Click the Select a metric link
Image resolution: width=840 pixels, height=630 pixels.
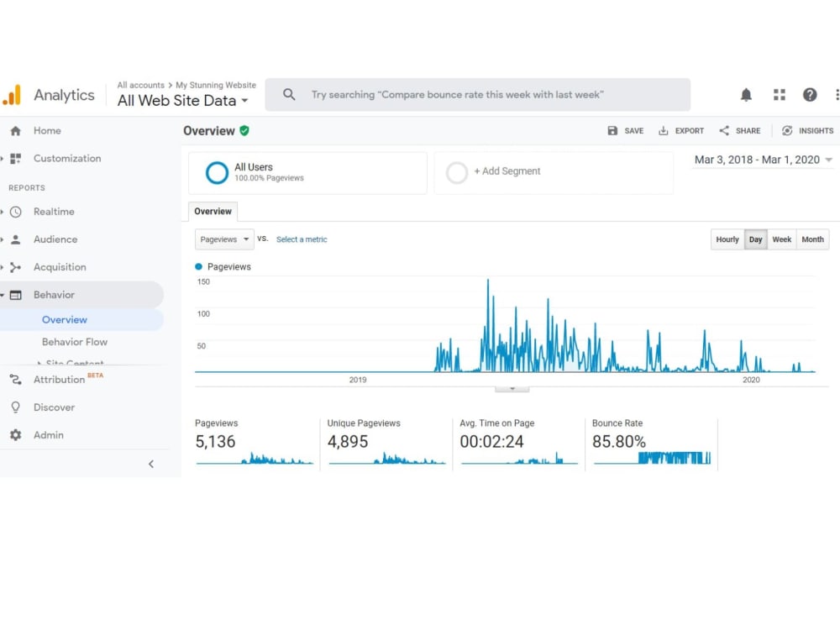tap(302, 239)
